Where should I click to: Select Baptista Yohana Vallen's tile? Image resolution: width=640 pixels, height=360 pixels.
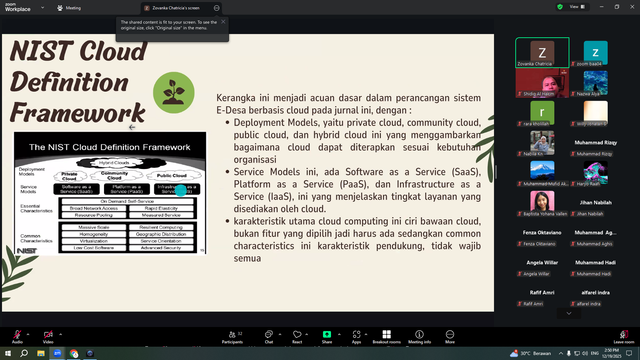click(x=542, y=203)
